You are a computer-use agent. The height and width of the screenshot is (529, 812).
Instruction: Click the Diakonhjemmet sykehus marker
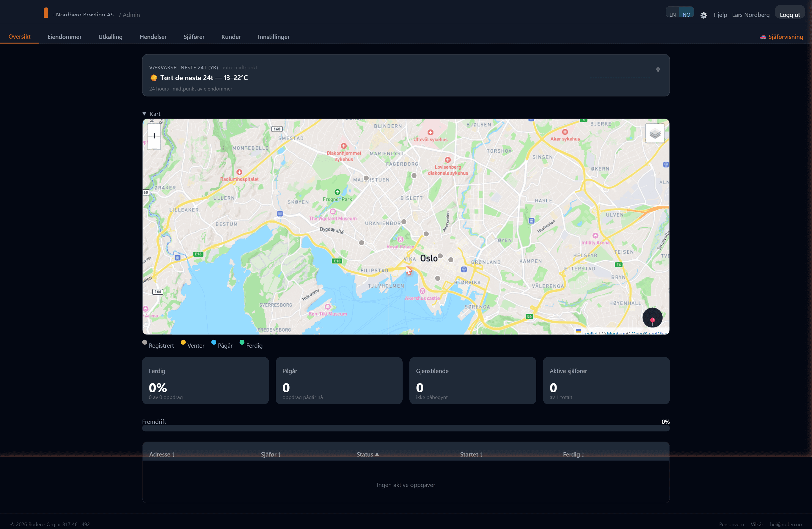[344, 146]
